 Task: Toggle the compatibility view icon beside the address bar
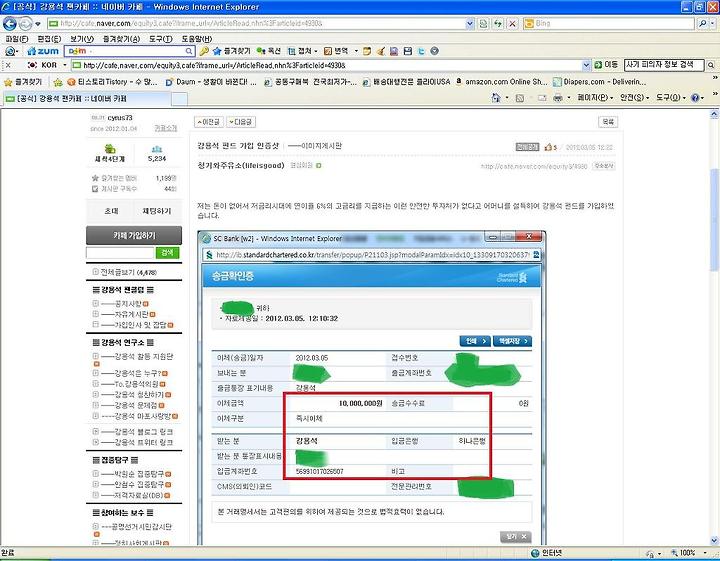pyautogui.click(x=484, y=23)
